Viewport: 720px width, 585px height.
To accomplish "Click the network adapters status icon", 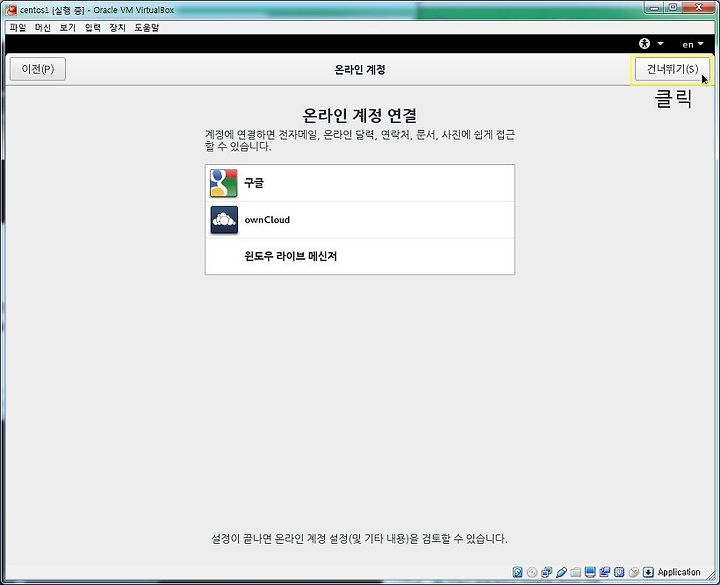I will pos(546,572).
